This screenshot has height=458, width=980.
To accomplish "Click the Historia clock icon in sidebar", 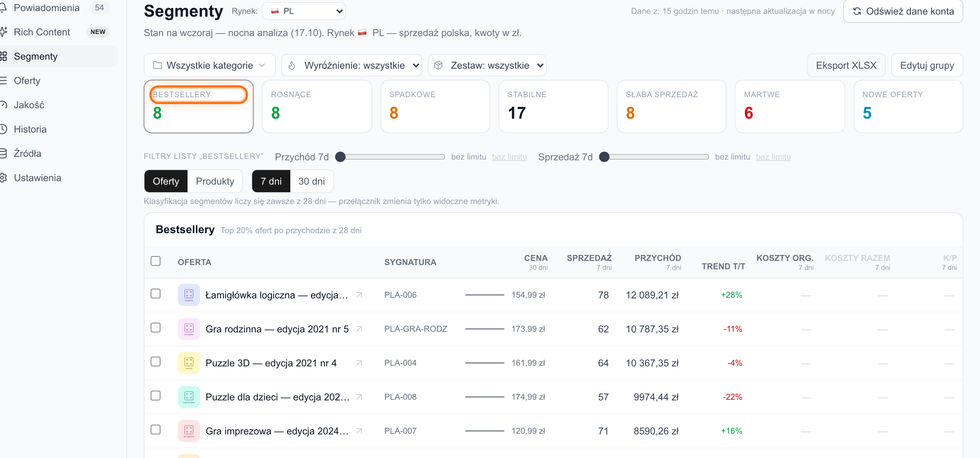I will click(x=3, y=129).
